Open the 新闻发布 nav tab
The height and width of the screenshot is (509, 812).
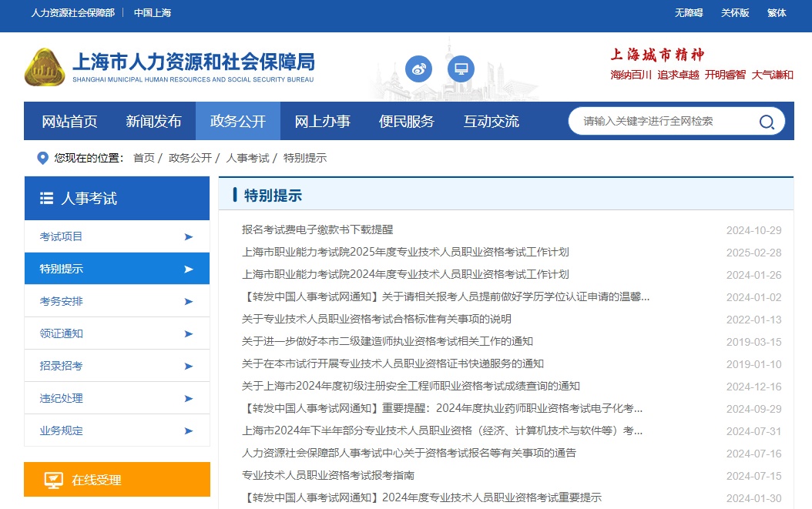(154, 121)
